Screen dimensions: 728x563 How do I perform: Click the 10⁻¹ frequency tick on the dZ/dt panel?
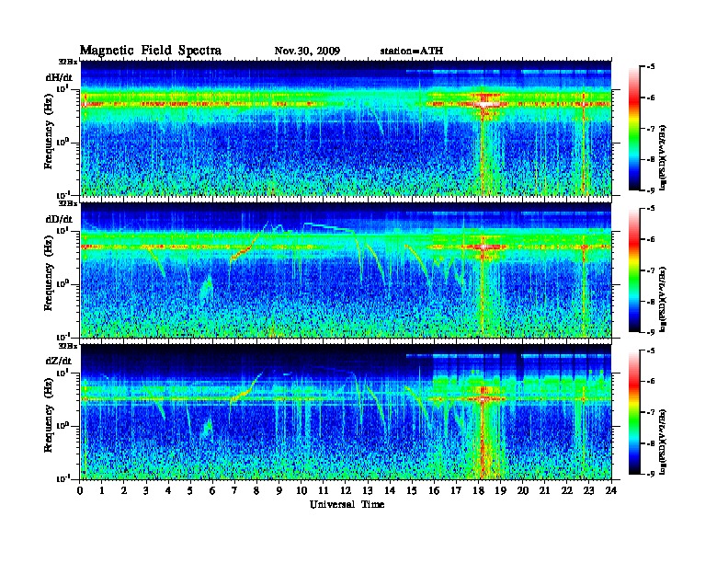coord(63,478)
